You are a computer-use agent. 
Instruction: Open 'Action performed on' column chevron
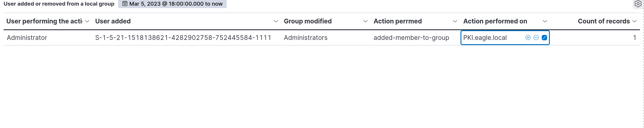pyautogui.click(x=545, y=21)
